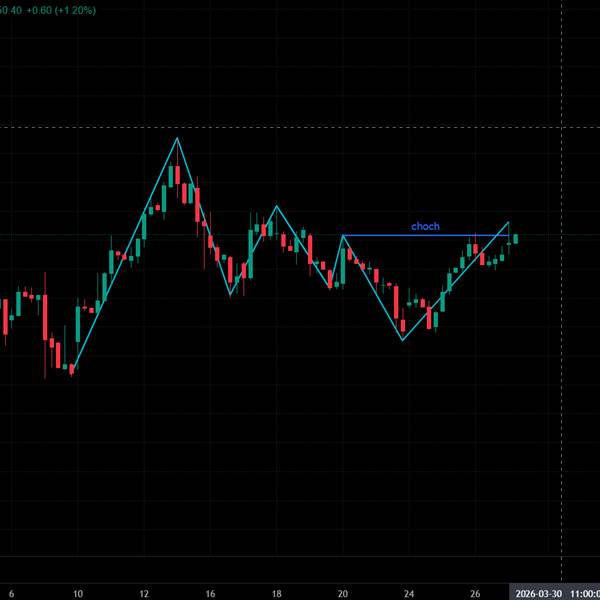Click the "20" date on the time axis

point(342,594)
